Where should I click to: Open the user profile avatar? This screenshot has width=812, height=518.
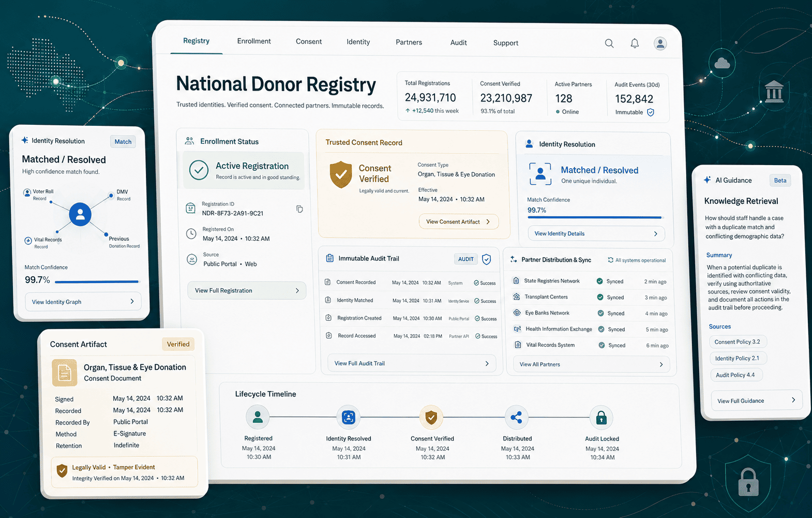[x=660, y=43]
